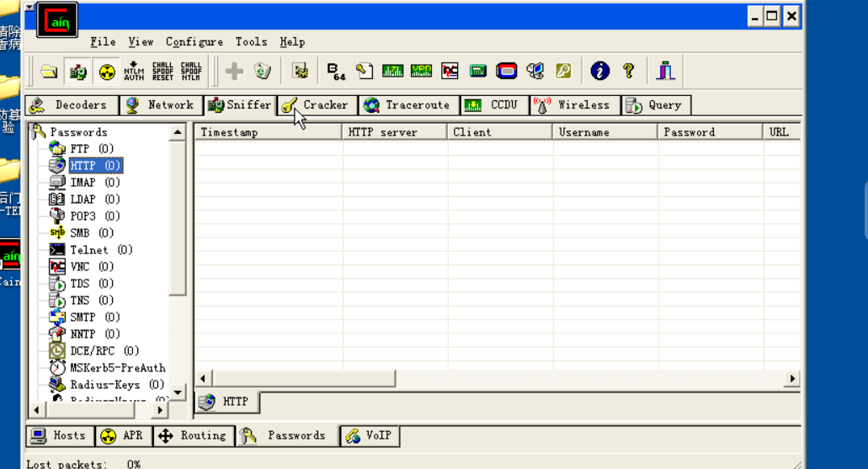This screenshot has width=868, height=469.
Task: Click the table horizontal scroll right arrow
Action: [x=792, y=379]
